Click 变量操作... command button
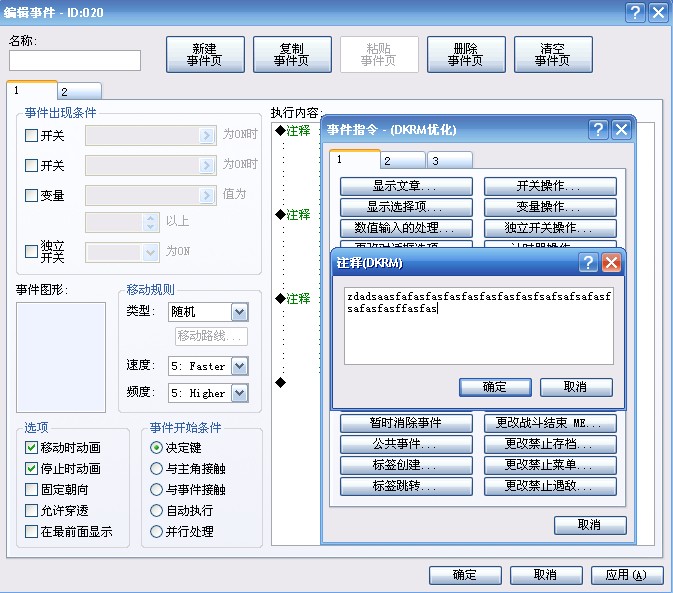This screenshot has width=673, height=593. point(550,207)
